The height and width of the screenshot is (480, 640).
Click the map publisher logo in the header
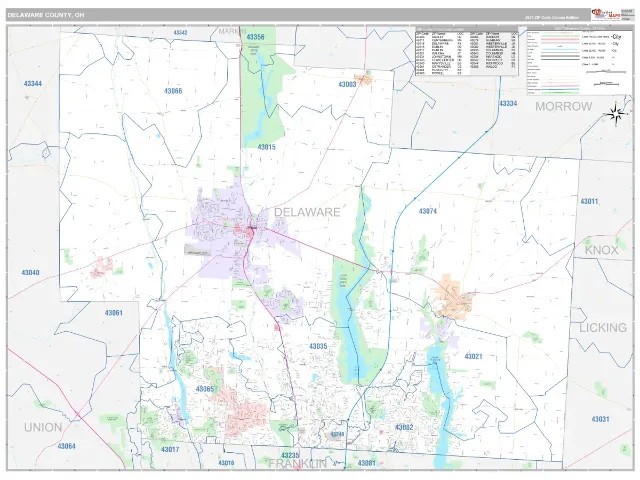606,15
